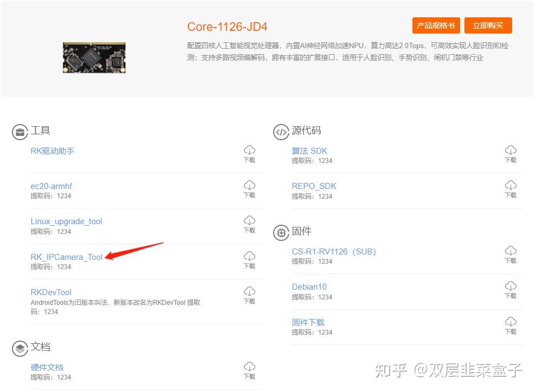Click the 源代码 section heading
Screen dimensions: 536x392
coord(306,130)
